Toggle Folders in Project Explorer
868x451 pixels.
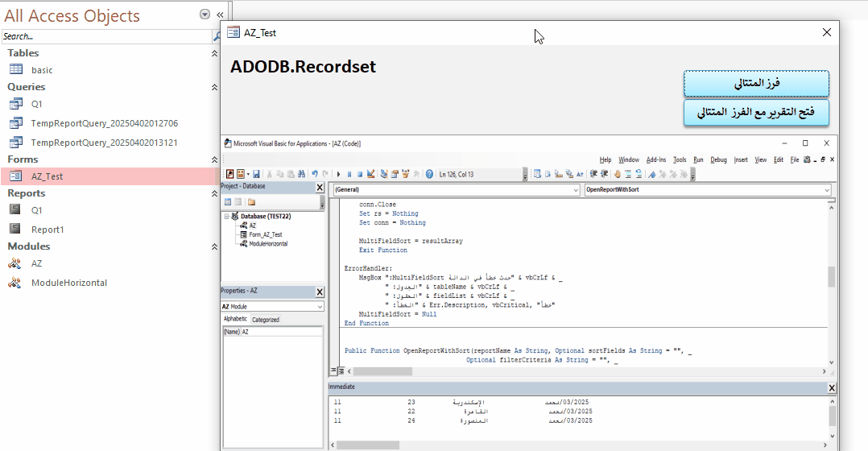click(251, 201)
